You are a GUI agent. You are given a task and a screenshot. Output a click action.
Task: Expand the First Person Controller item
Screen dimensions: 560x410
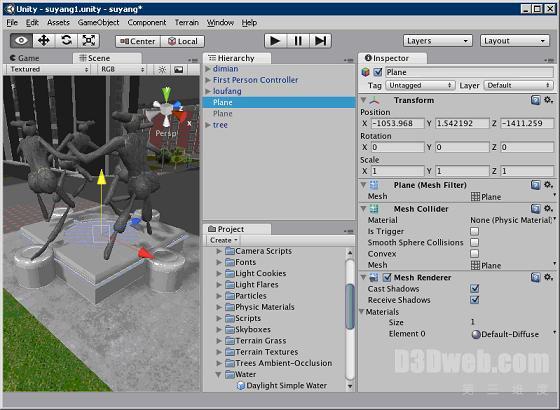pos(208,80)
